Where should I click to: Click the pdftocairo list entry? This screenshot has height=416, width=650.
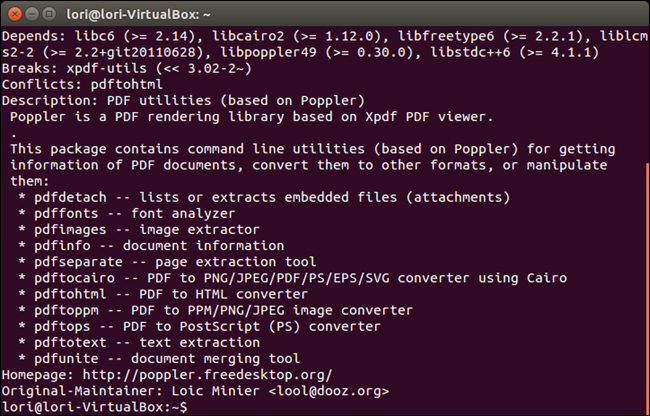[x=301, y=278]
